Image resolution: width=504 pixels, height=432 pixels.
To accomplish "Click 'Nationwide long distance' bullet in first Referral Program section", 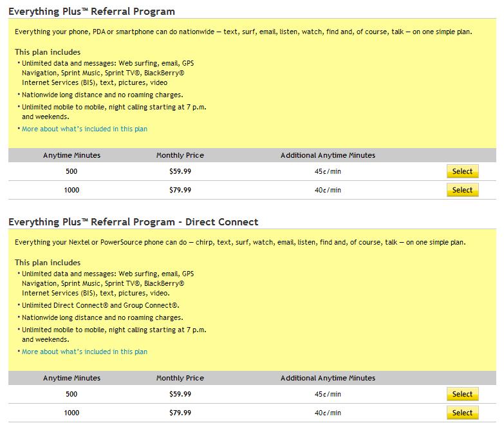I will pos(102,95).
